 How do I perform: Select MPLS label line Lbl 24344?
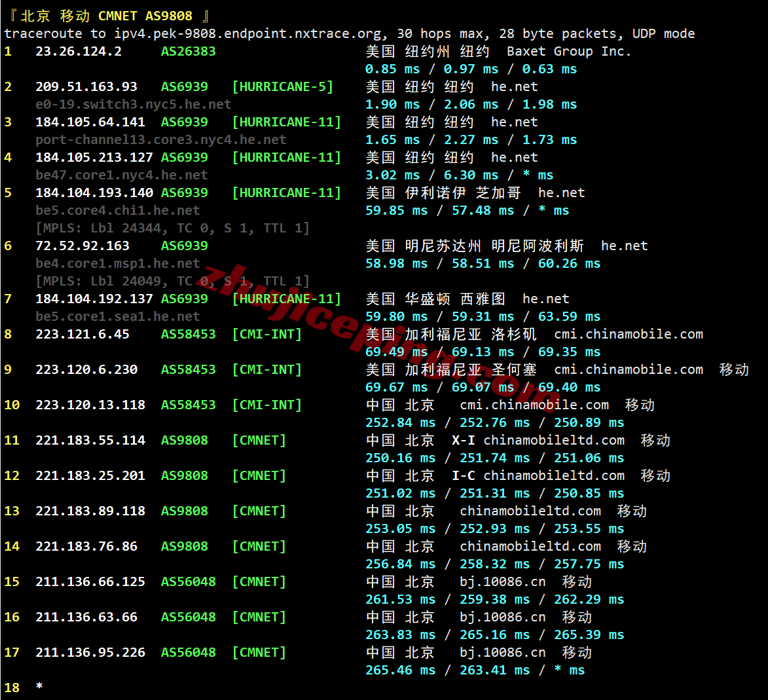172,228
